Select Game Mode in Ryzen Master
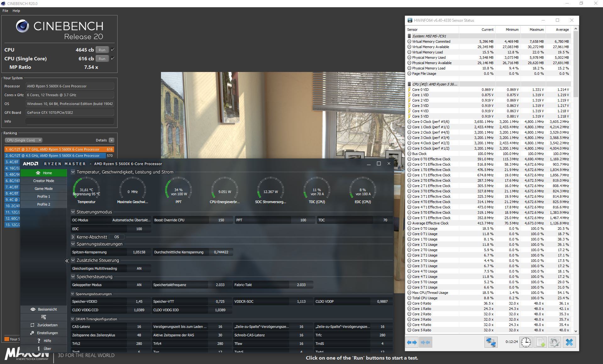Viewport: 603px width, 364px height. (x=44, y=189)
